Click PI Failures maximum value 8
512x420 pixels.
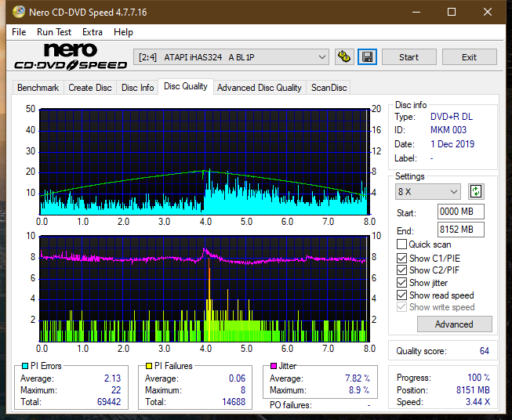tap(243, 390)
